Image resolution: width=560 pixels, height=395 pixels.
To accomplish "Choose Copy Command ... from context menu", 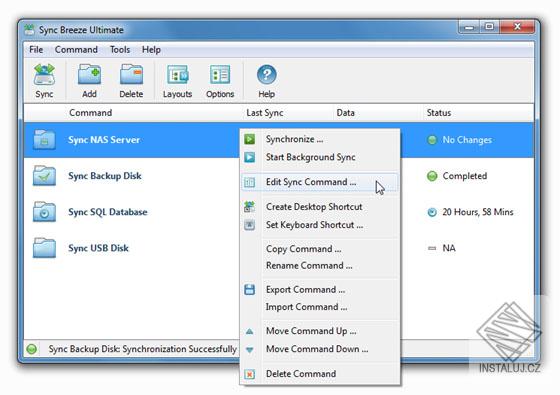I will pos(320,249).
